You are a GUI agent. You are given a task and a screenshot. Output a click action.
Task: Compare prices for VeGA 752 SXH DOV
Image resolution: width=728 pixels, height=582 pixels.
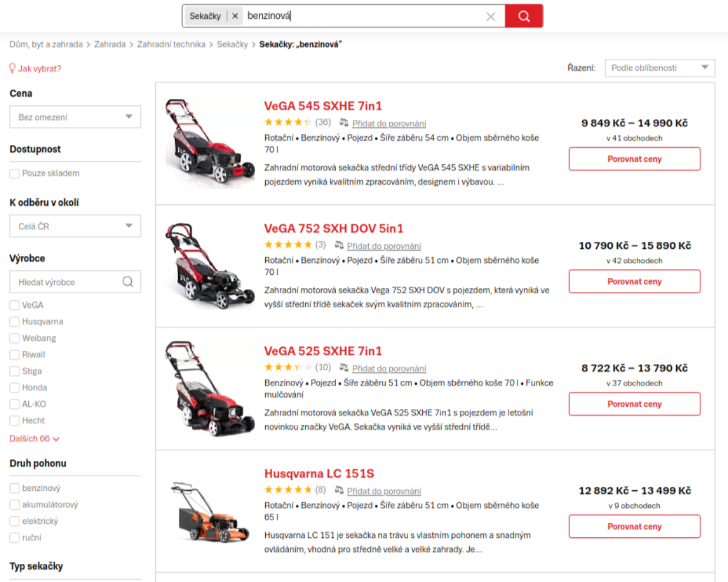[x=635, y=281]
